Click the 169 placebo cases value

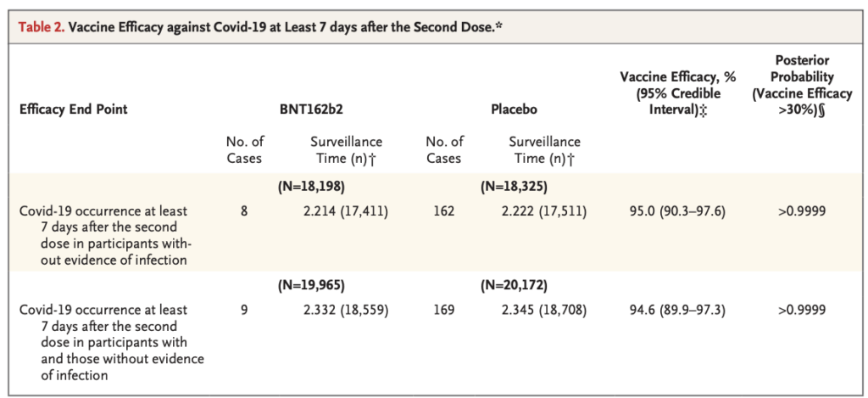click(x=444, y=311)
